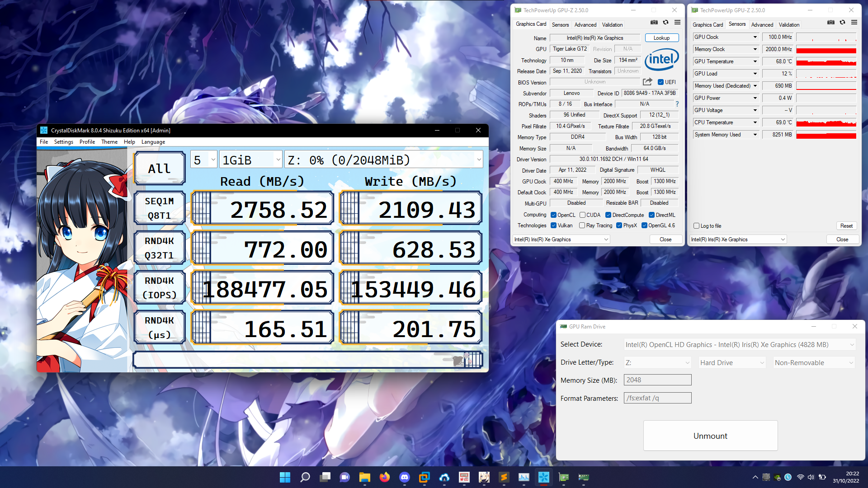868x488 pixels.
Task: Open Drive Letter dropdown showing Z:
Action: (658, 362)
